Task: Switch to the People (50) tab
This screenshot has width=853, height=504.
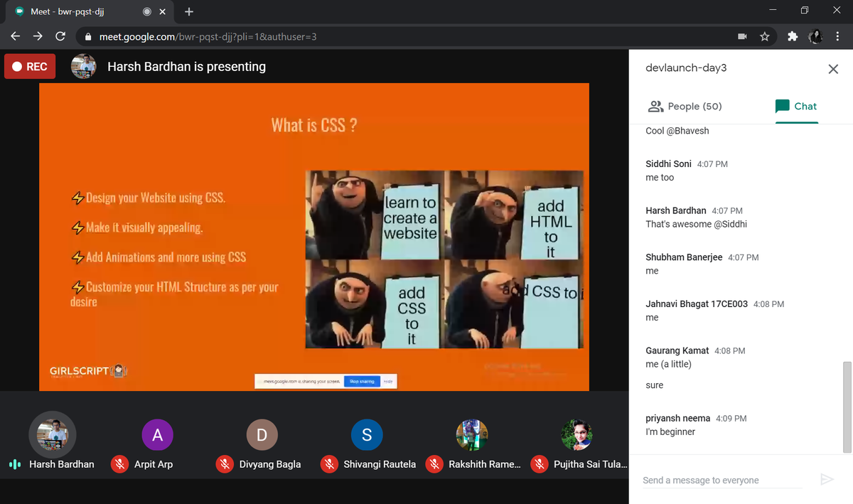Action: (685, 107)
